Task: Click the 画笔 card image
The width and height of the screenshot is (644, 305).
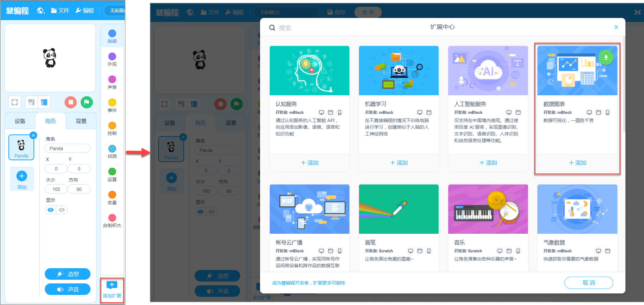Action: pyautogui.click(x=399, y=209)
